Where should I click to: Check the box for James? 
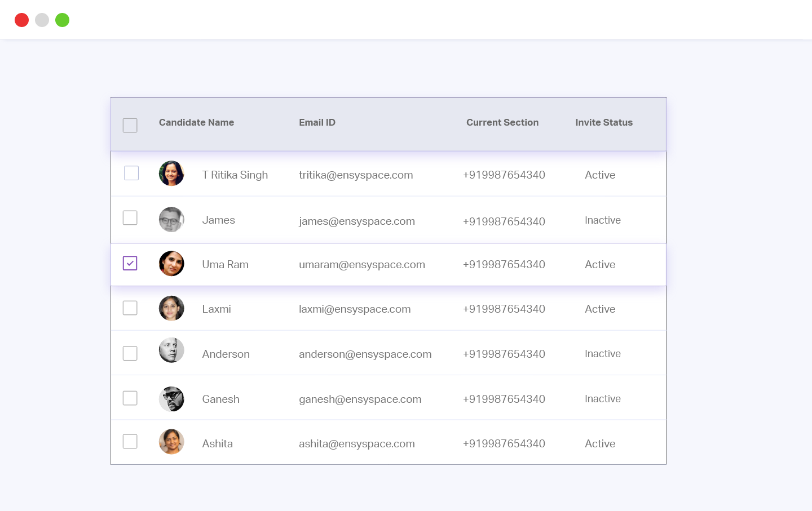[x=130, y=217]
